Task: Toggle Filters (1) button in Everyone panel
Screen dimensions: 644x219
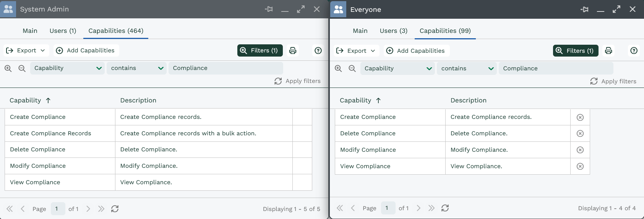Action: point(576,51)
